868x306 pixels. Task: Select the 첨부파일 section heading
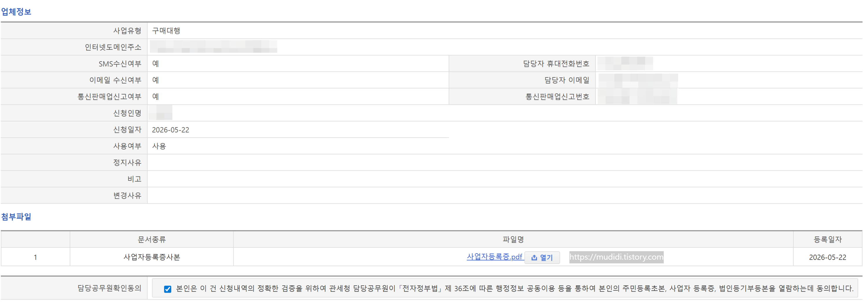pos(16,216)
